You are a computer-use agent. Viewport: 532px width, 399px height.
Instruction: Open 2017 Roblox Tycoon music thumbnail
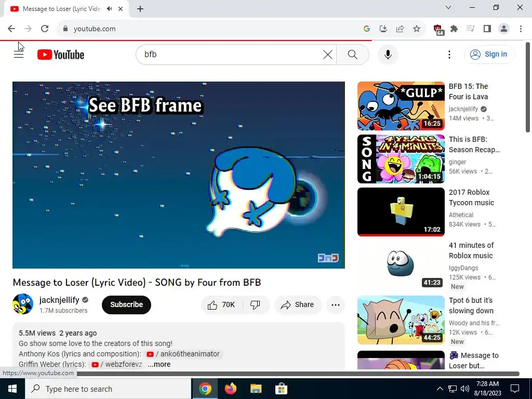(x=401, y=212)
